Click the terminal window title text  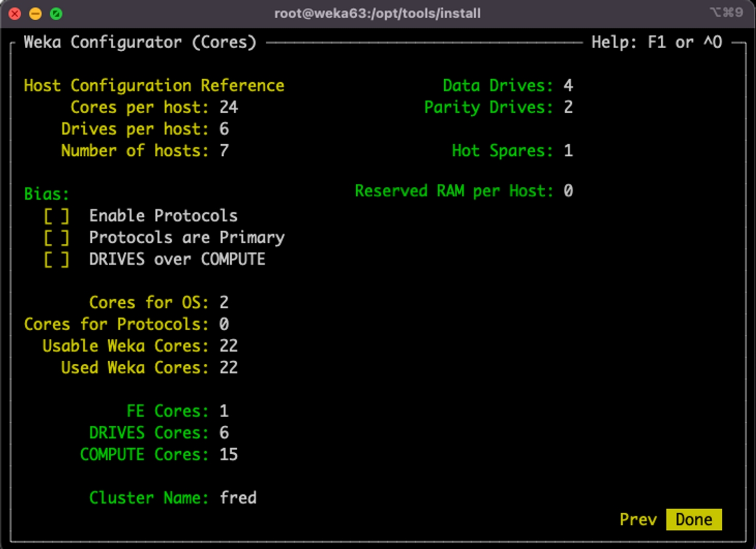point(377,13)
